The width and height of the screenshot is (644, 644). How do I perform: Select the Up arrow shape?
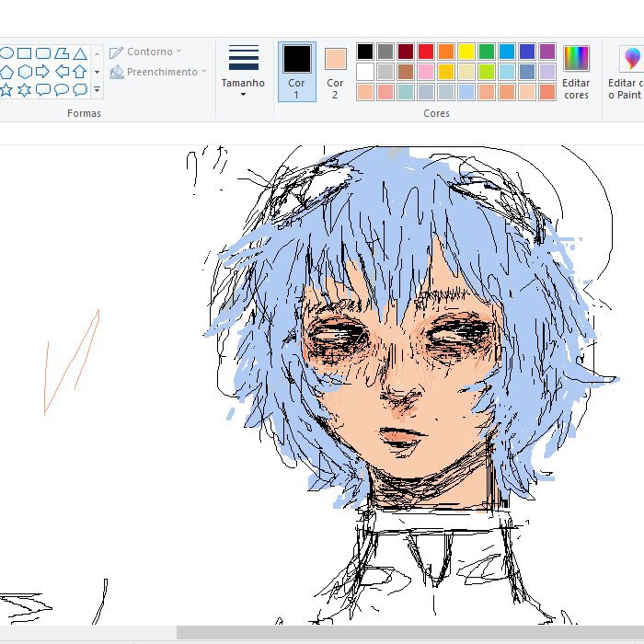tap(80, 72)
